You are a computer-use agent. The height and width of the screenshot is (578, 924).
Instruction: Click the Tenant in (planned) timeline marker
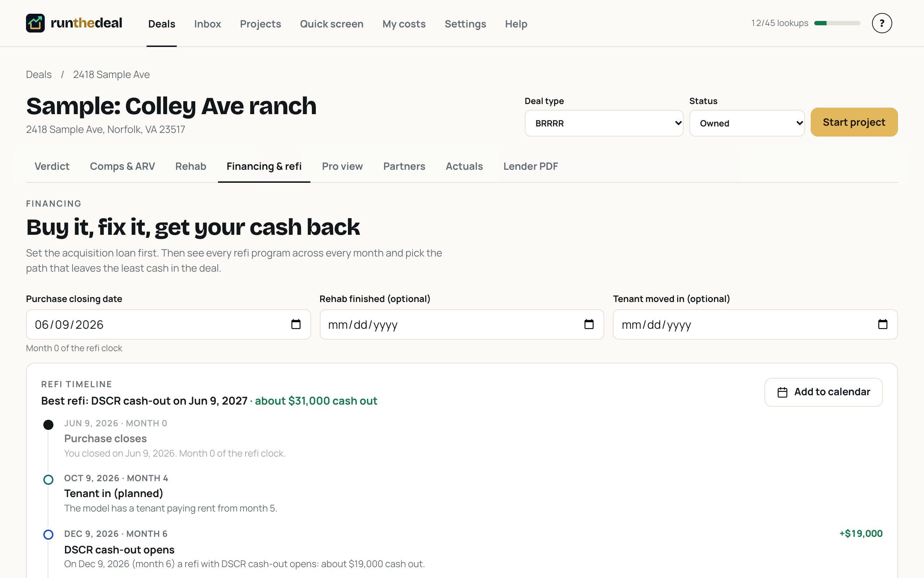(x=48, y=479)
